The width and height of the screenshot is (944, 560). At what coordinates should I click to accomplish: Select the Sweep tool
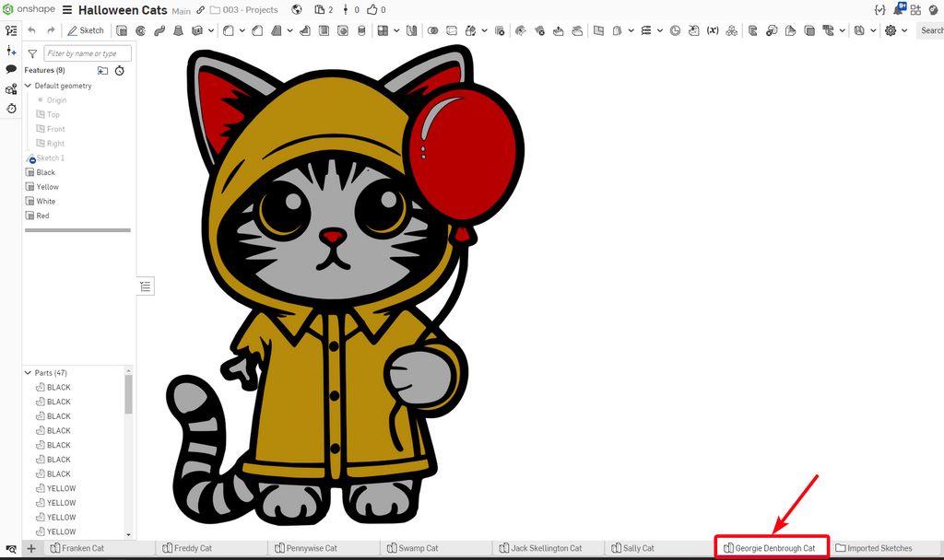(x=159, y=30)
